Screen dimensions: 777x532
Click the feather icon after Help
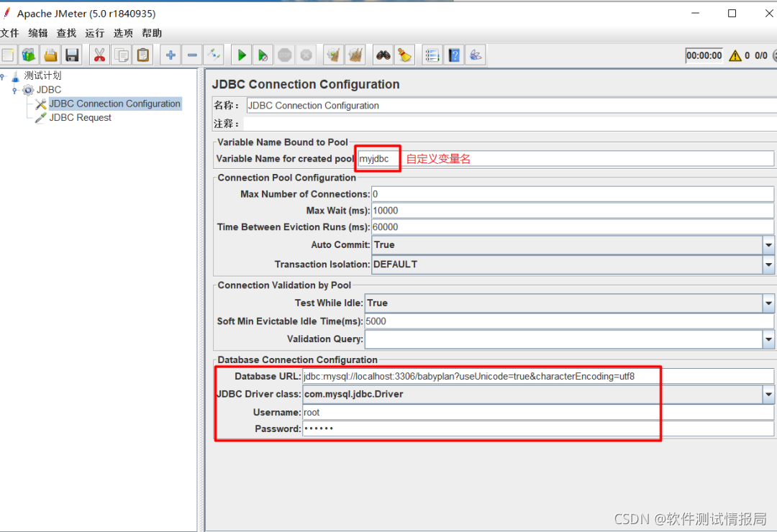click(x=476, y=55)
